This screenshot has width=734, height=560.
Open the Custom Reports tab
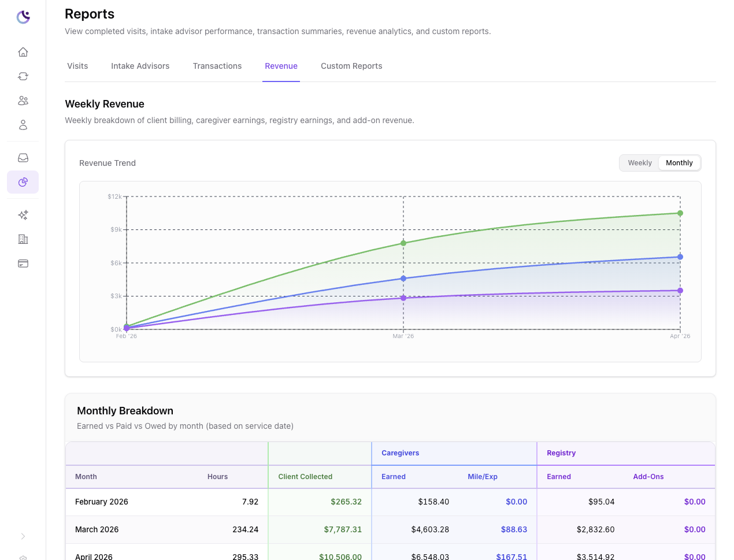(x=351, y=66)
